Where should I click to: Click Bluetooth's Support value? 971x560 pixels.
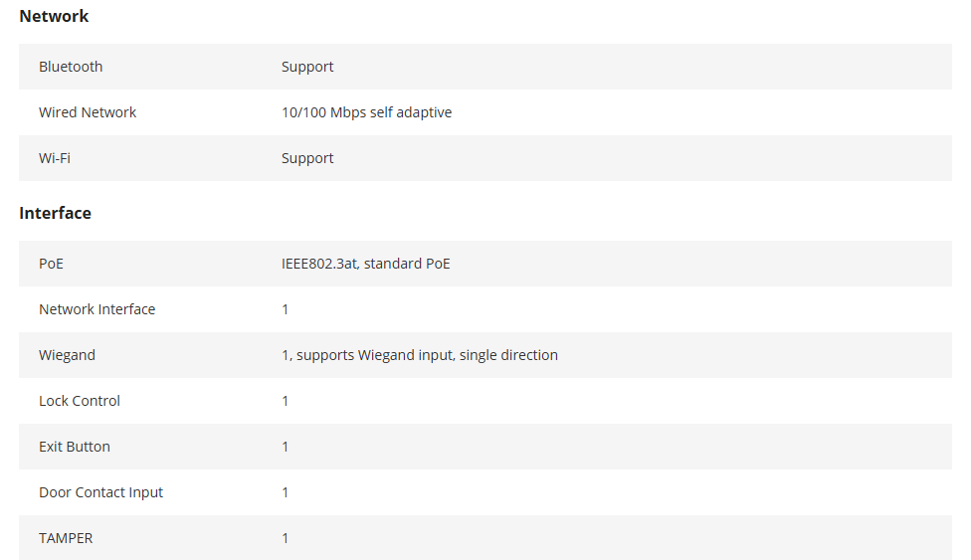click(x=307, y=67)
